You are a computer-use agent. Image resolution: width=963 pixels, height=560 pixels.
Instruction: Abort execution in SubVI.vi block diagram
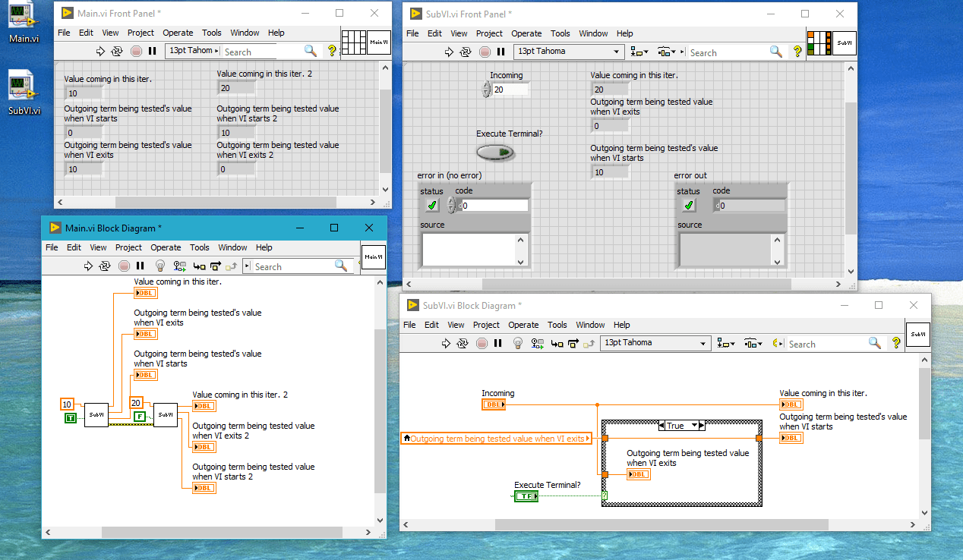click(x=480, y=343)
